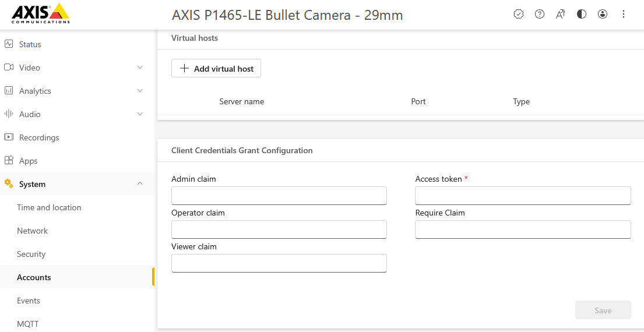The width and height of the screenshot is (644, 332).
Task: Click the Add virtual host button
Action: (x=216, y=69)
